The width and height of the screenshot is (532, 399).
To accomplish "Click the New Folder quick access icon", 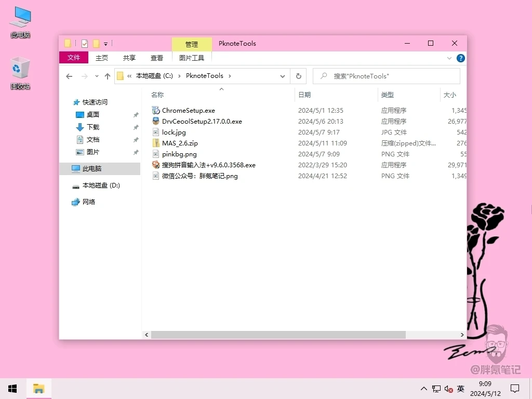I will pyautogui.click(x=96, y=44).
